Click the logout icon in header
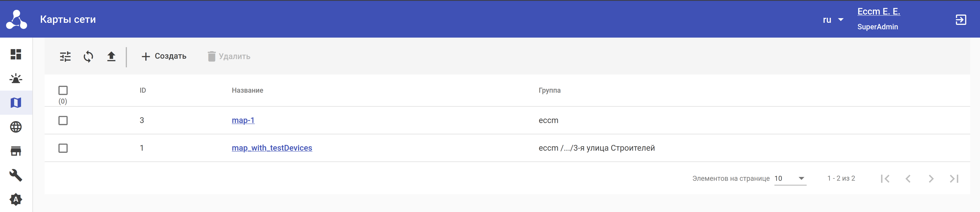 click(961, 20)
